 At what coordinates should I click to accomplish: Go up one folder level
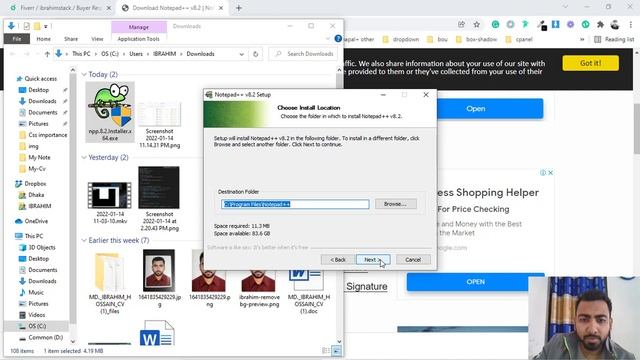tap(47, 54)
